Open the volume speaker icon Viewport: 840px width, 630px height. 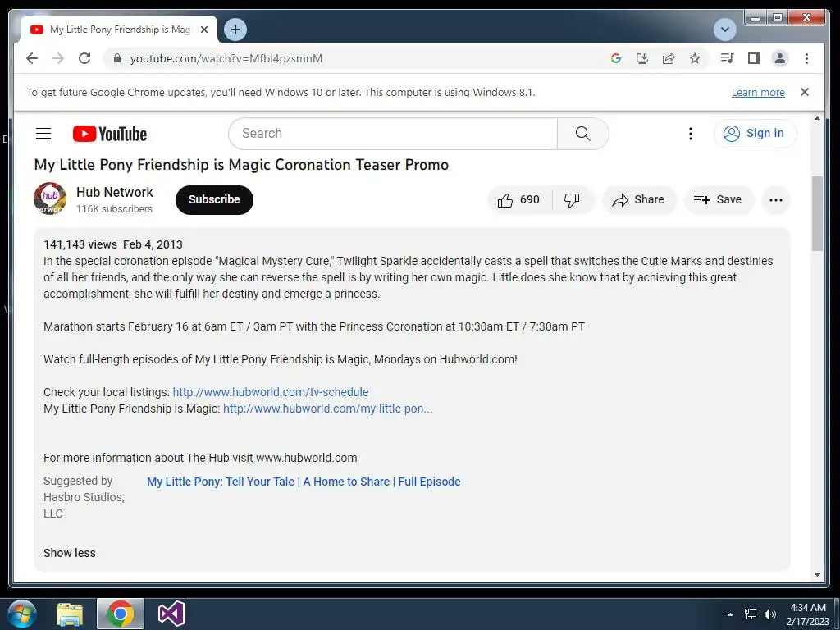point(770,614)
